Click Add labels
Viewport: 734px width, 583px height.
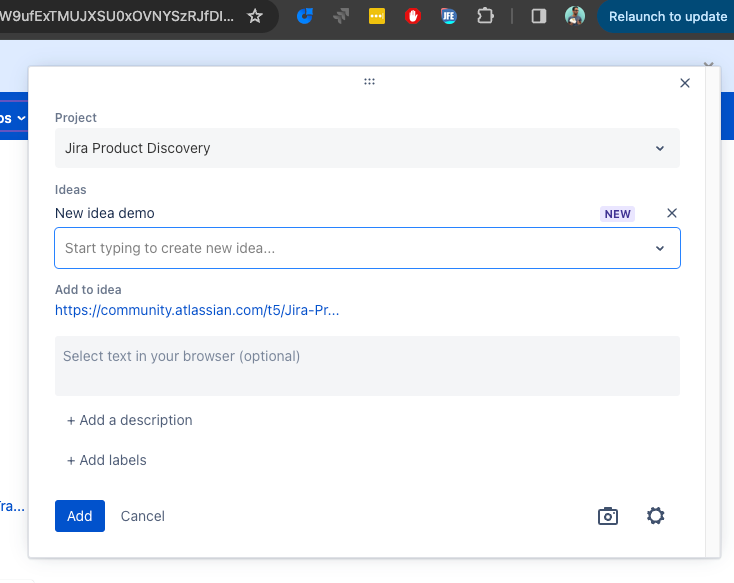pyautogui.click(x=106, y=460)
